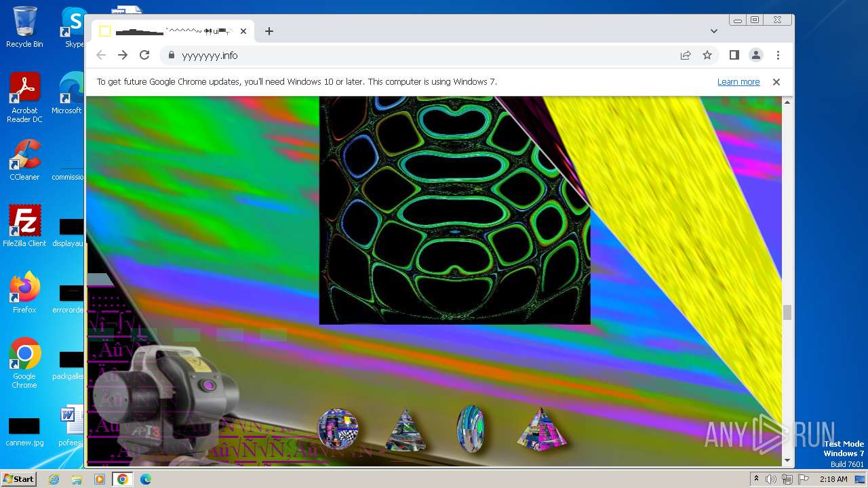This screenshot has height=488, width=868.
Task: Click the black fractal pattern image
Action: [x=454, y=210]
